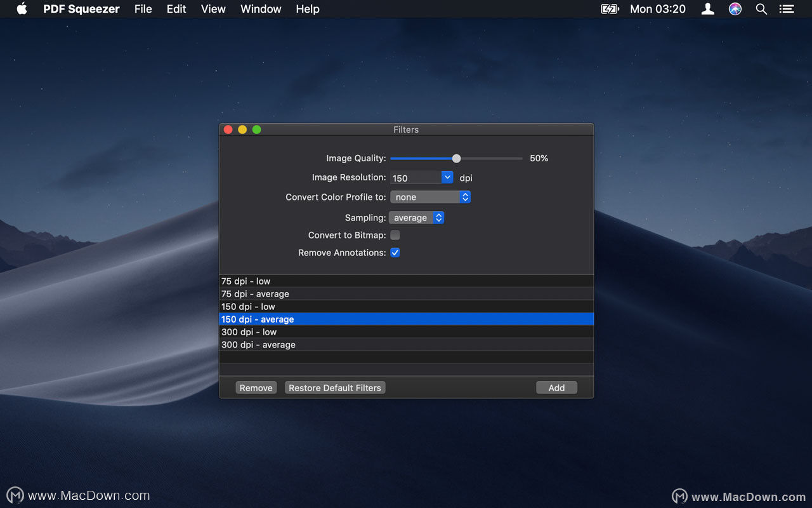The height and width of the screenshot is (508, 812).
Task: Click the Image Quality slider knob
Action: 456,158
